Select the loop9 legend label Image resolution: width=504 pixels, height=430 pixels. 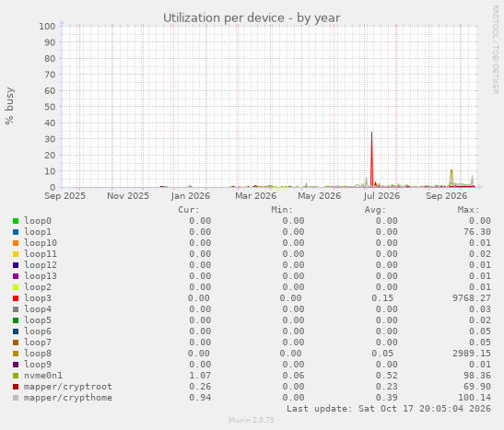[x=38, y=365]
